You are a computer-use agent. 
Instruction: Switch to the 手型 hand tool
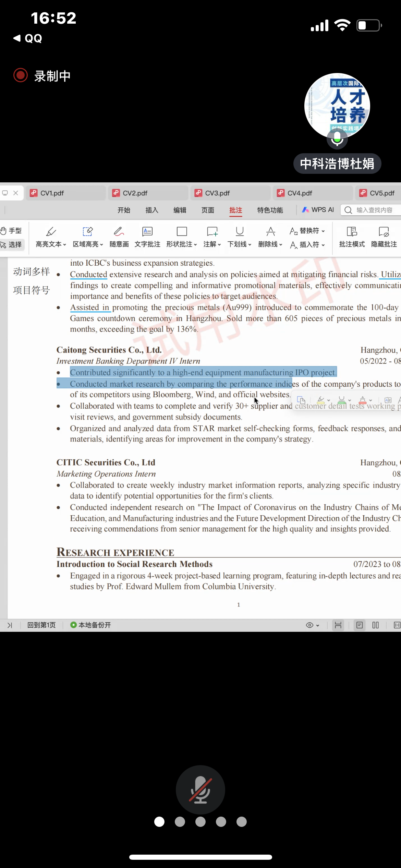pyautogui.click(x=11, y=231)
